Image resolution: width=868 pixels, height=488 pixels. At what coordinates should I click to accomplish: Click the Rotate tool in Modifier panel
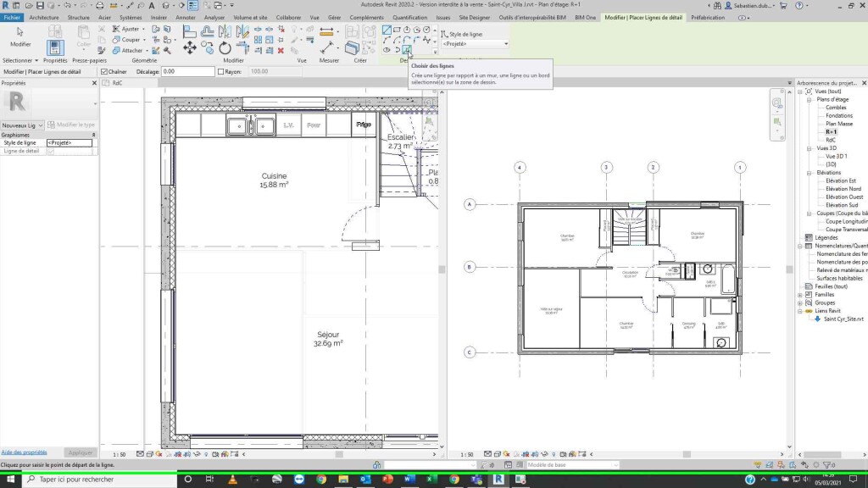click(x=225, y=48)
